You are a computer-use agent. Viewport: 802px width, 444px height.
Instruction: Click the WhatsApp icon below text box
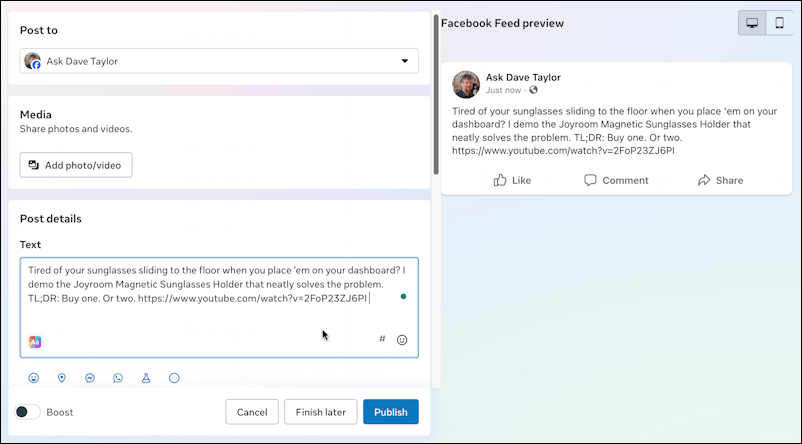(x=118, y=378)
